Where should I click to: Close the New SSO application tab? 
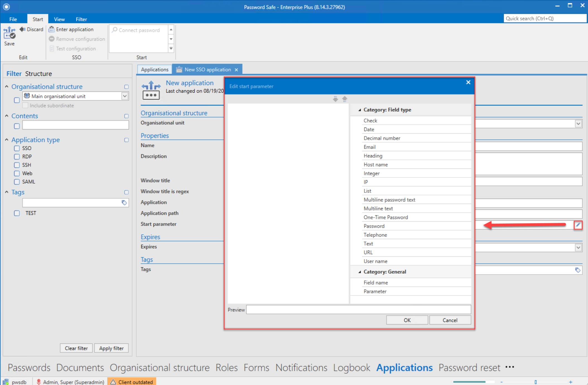pos(236,70)
